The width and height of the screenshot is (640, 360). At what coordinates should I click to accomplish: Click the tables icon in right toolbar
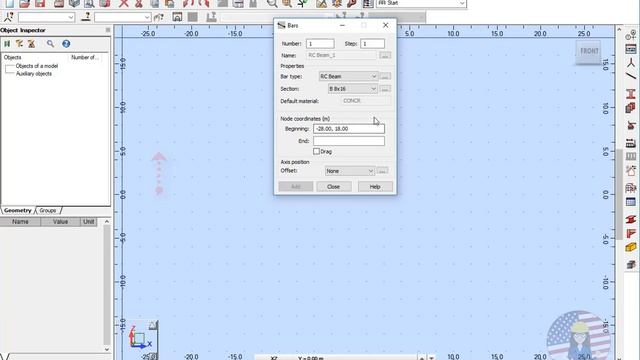pos(631,202)
